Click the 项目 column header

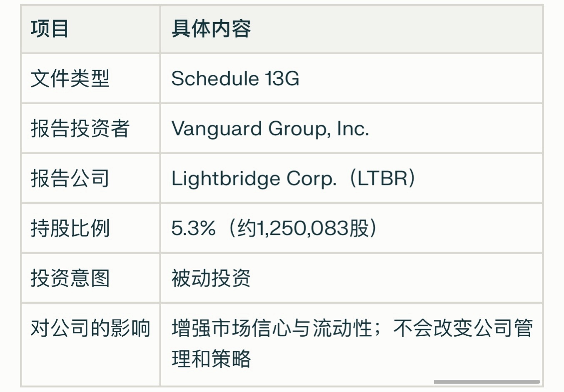coord(50,29)
